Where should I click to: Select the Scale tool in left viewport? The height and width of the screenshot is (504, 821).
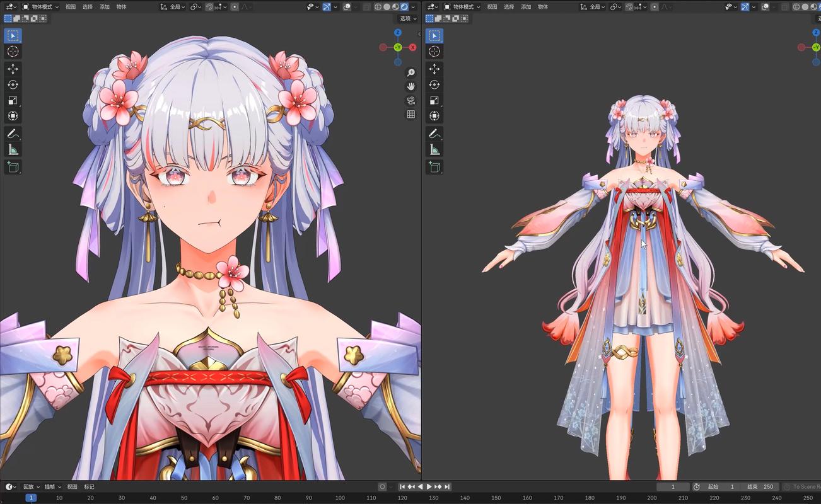point(13,100)
